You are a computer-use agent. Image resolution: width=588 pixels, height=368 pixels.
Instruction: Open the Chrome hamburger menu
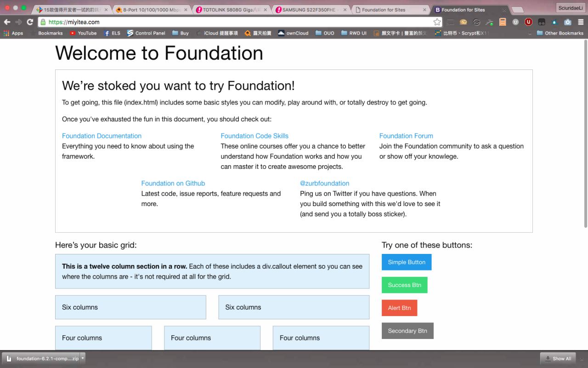coord(581,22)
